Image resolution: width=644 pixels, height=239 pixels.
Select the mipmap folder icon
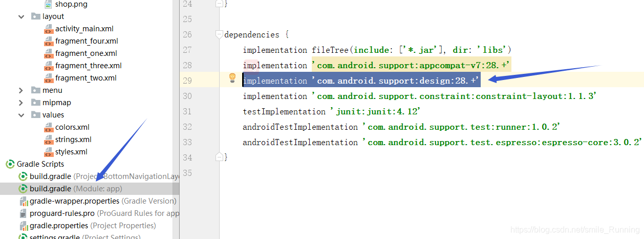(x=35, y=103)
